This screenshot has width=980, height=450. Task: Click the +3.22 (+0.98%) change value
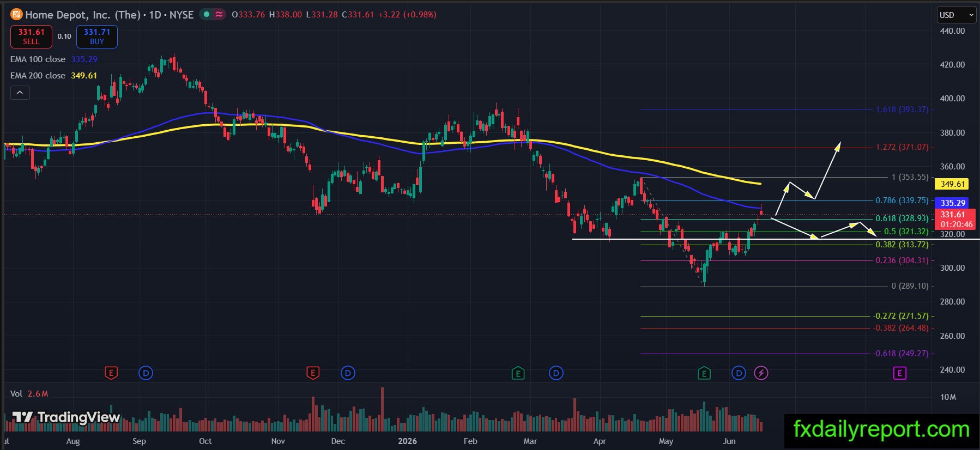point(407,15)
